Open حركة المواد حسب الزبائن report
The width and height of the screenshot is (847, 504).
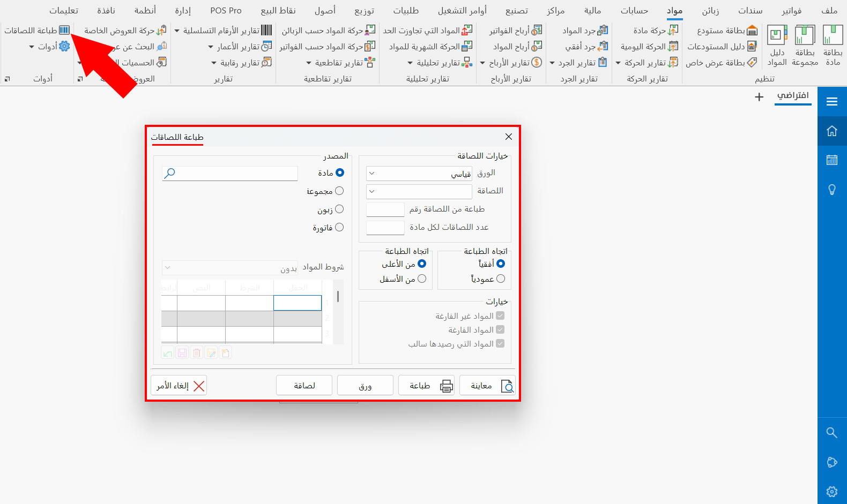click(x=329, y=31)
